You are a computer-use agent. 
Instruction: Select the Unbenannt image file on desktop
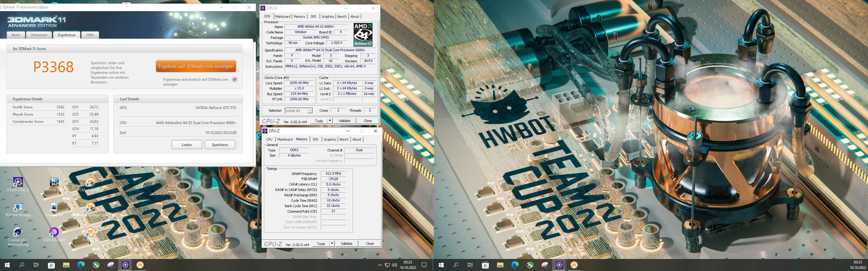coord(54,210)
